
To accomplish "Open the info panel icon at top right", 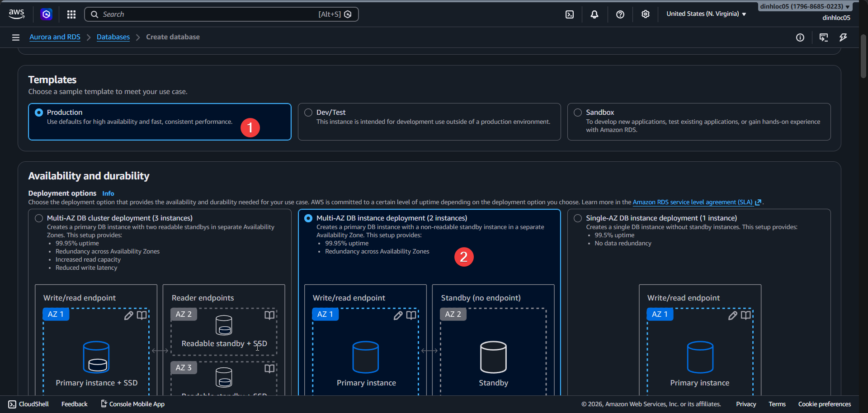I will pos(800,38).
